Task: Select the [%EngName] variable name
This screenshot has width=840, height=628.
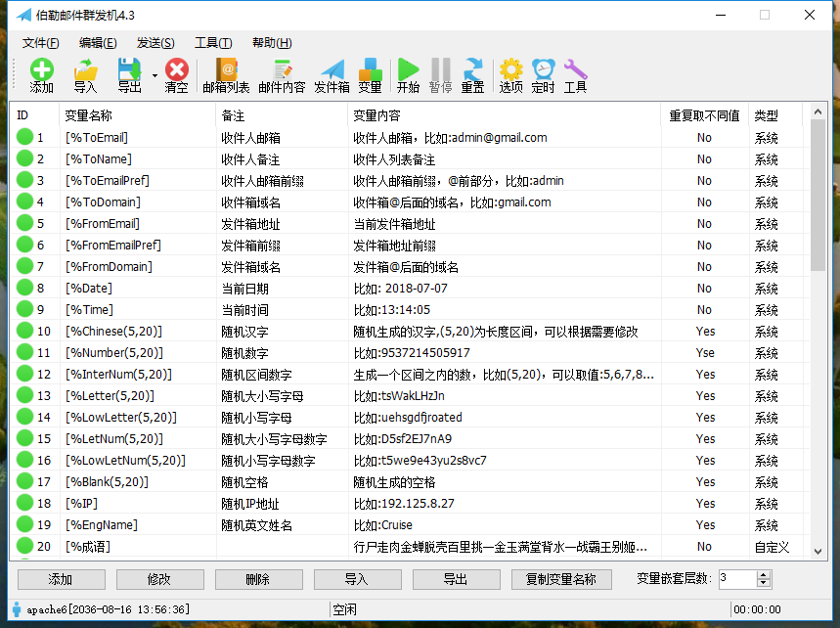Action: pos(102,524)
